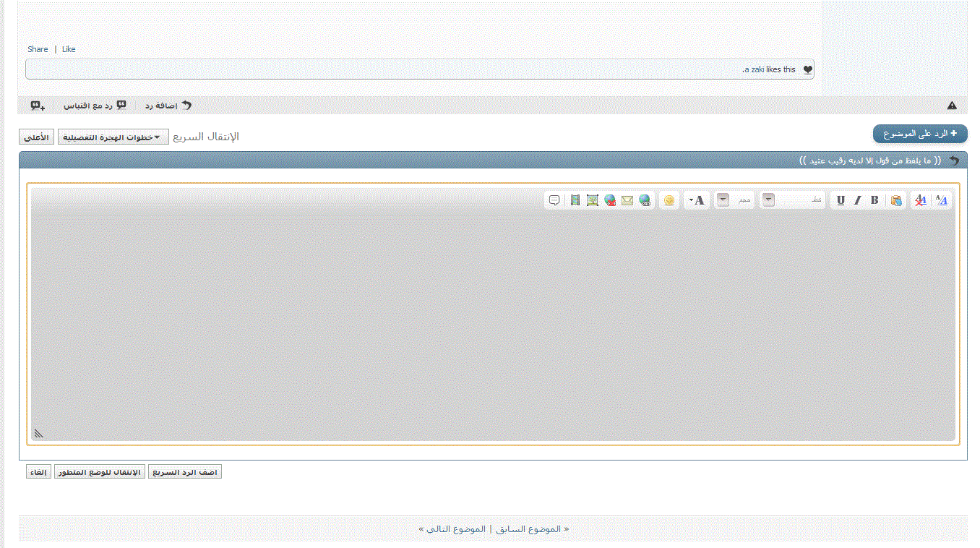This screenshot has width=980, height=548.
Task: Open the font family (خط) dropdown
Action: [x=769, y=200]
